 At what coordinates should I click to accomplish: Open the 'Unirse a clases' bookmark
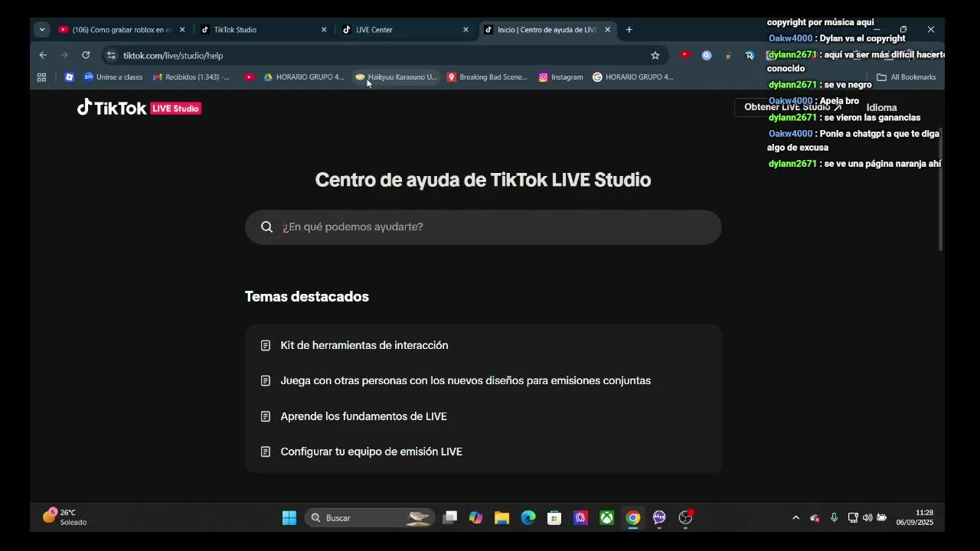(x=113, y=77)
